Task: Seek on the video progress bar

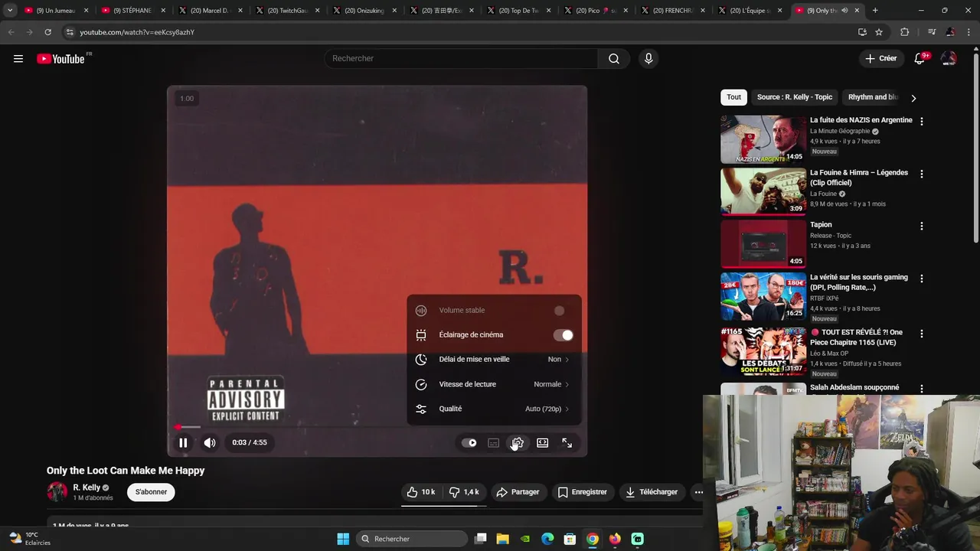Action: tap(377, 427)
